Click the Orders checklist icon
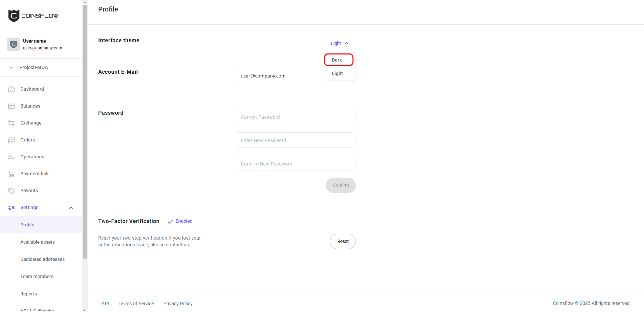 tap(12, 140)
